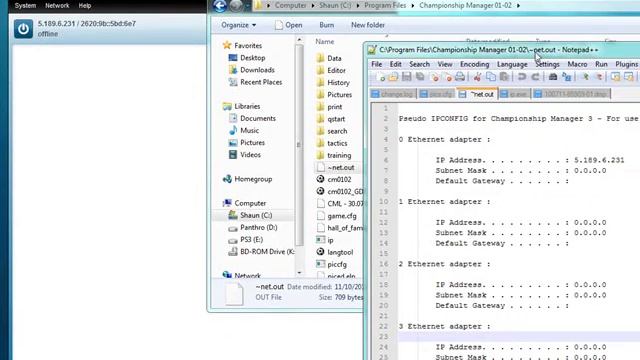Open the Macro menu in Notepad++

pos(577,64)
